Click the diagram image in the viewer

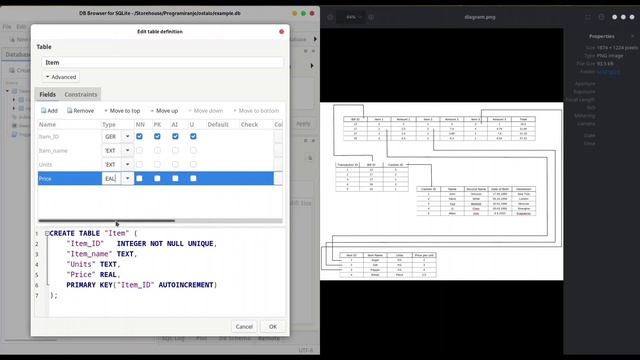(442, 191)
